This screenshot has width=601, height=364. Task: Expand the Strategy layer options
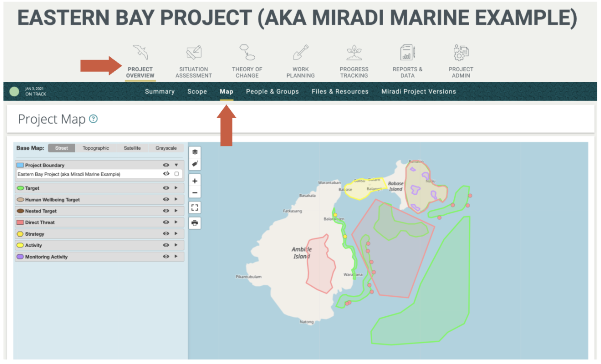pos(175,234)
